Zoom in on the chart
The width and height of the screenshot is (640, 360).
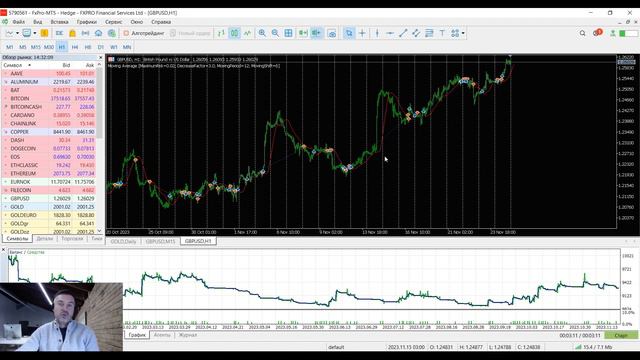[x=262, y=33]
